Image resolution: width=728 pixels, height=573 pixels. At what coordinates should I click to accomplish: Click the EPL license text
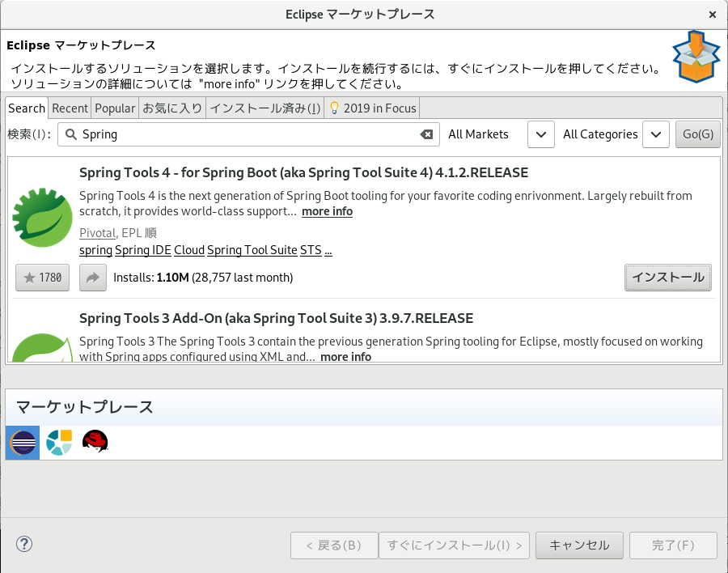(x=132, y=233)
